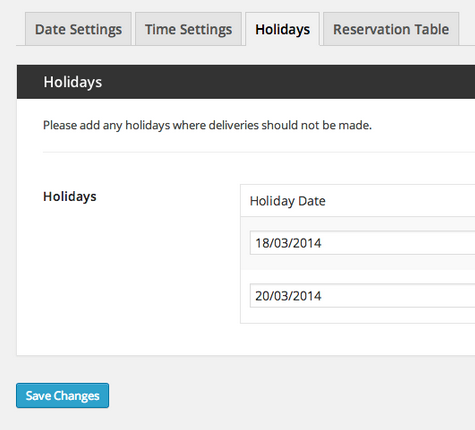This screenshot has height=430, width=475.
Task: Switch to the Date Settings tab
Action: click(x=78, y=29)
